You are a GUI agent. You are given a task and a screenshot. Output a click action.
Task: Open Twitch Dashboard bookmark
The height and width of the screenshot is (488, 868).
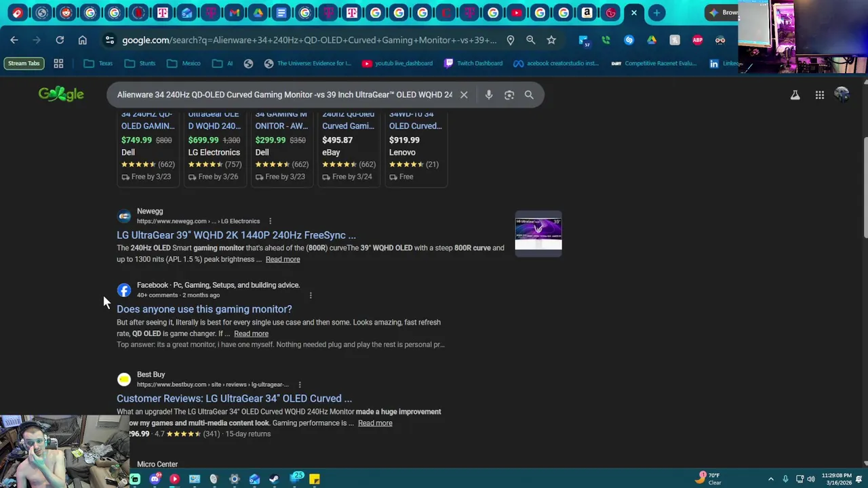point(473,63)
